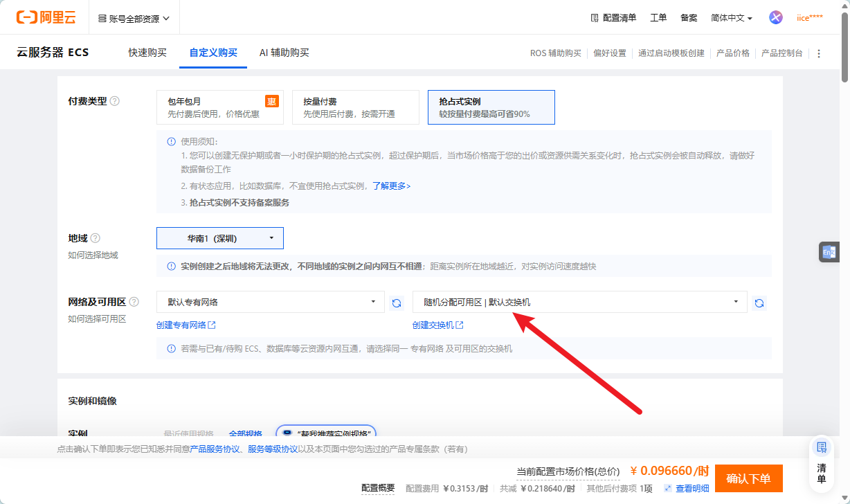Click the 配置概要 label in the bottom bar
850x504 pixels.
coord(378,488)
